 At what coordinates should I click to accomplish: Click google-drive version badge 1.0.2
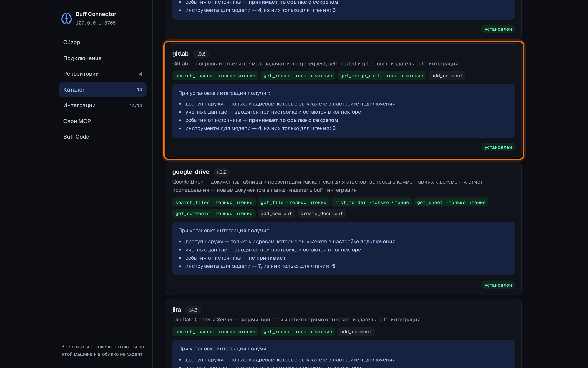(x=221, y=172)
